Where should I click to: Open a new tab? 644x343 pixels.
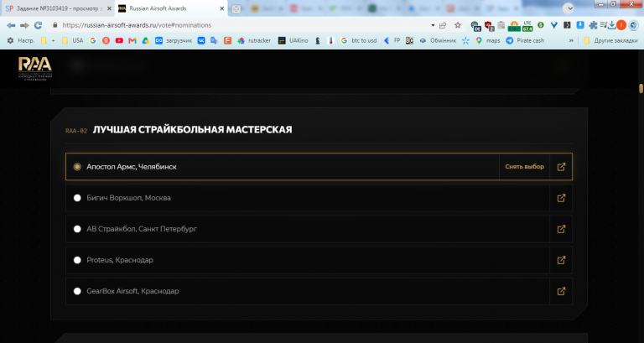click(x=236, y=8)
